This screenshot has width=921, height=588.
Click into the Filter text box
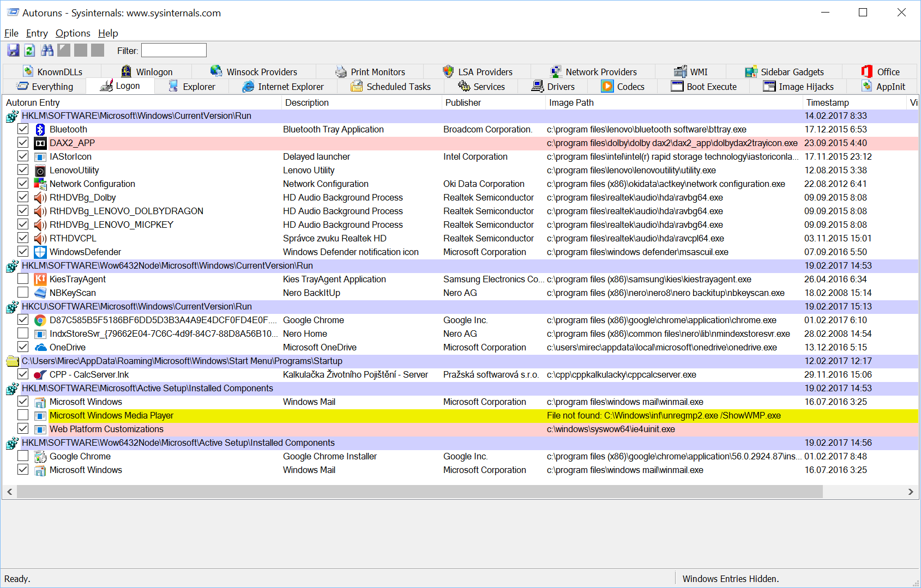point(174,51)
